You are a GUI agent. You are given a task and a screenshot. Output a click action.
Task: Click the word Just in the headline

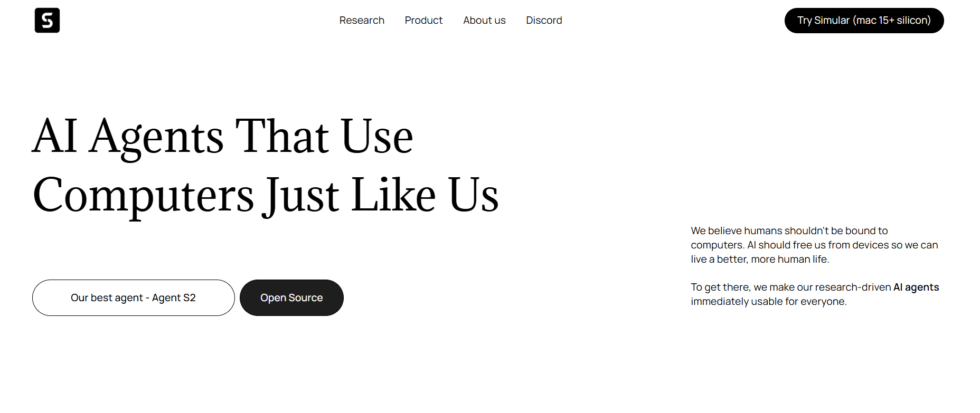click(302, 196)
